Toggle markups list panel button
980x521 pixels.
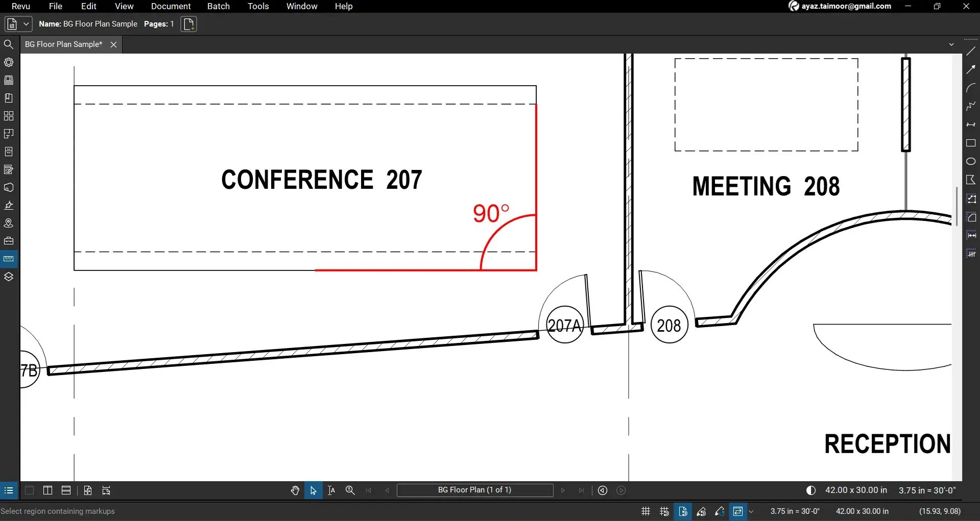pyautogui.click(x=9, y=490)
